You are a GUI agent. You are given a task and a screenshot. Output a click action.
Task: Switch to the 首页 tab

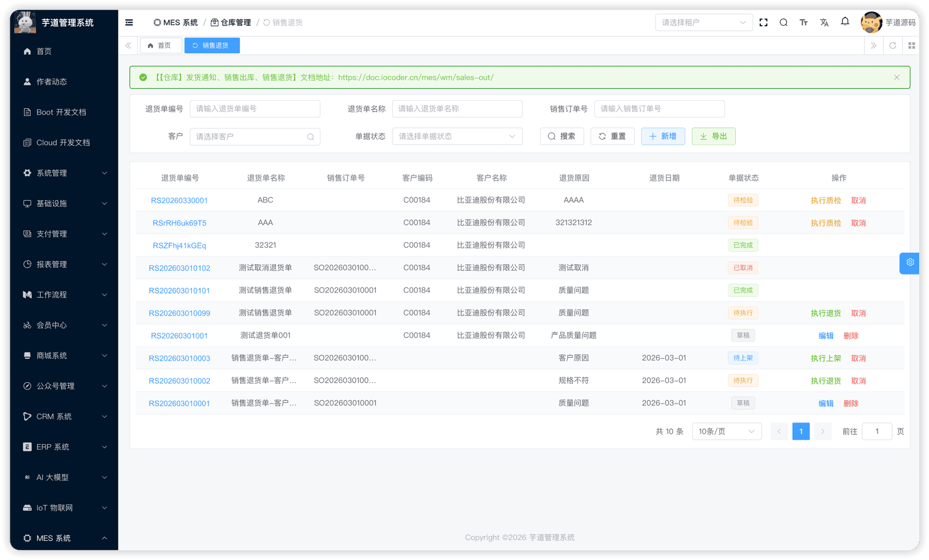160,45
